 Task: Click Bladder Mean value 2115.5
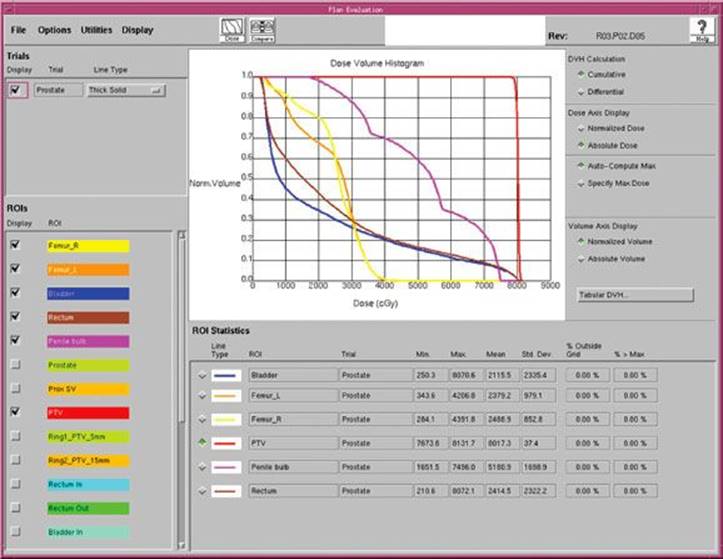point(501,375)
